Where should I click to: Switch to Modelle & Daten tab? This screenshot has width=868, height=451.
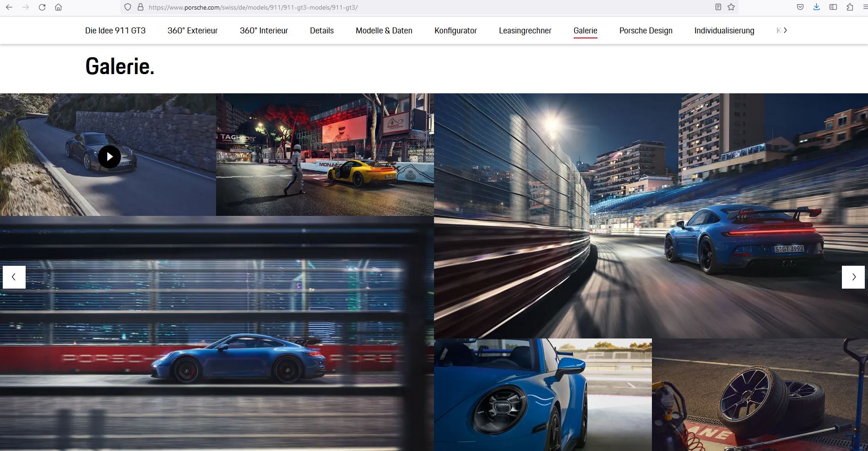[384, 31]
